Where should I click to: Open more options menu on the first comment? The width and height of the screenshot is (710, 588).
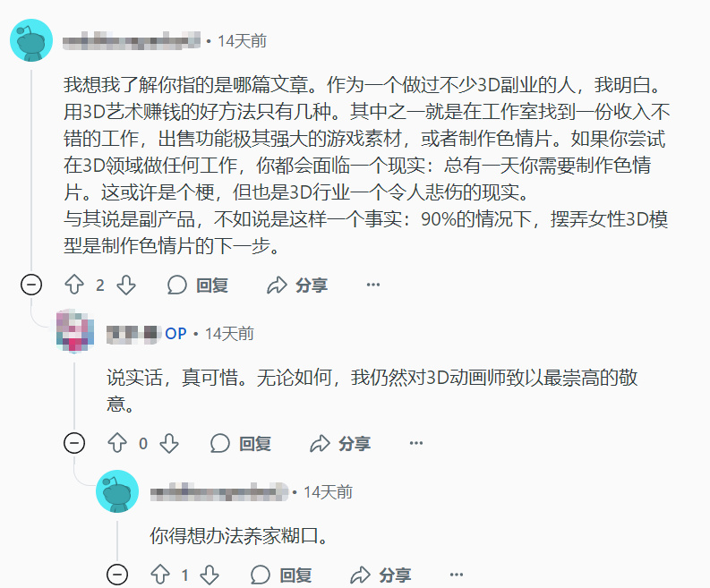point(373,285)
